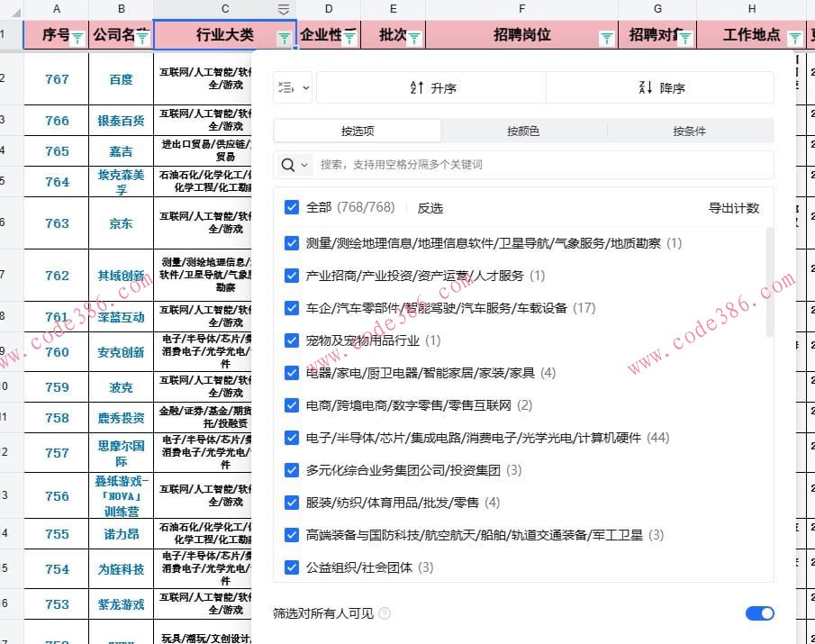Switch to the 按颜色 tab
The image size is (815, 644).
(x=522, y=131)
